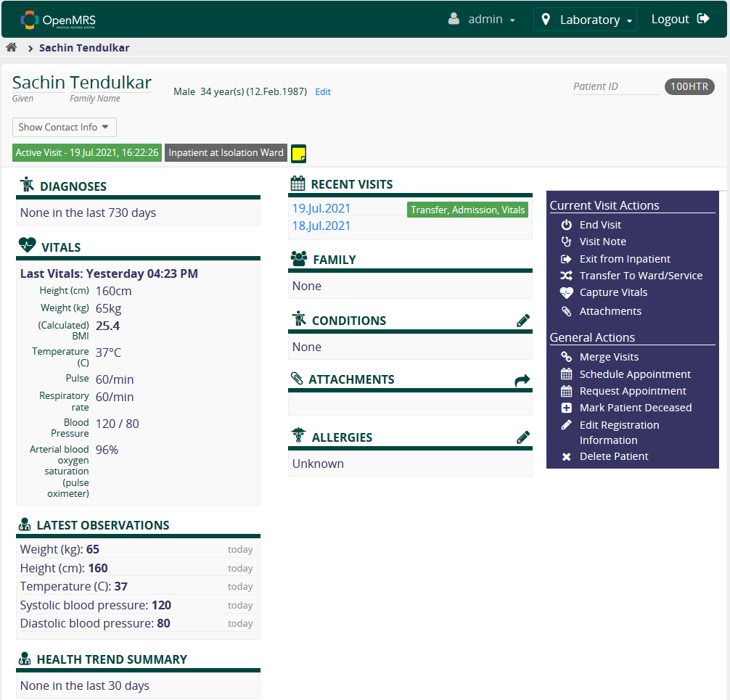
Task: Edit allergies using pencil icon
Action: point(523,437)
